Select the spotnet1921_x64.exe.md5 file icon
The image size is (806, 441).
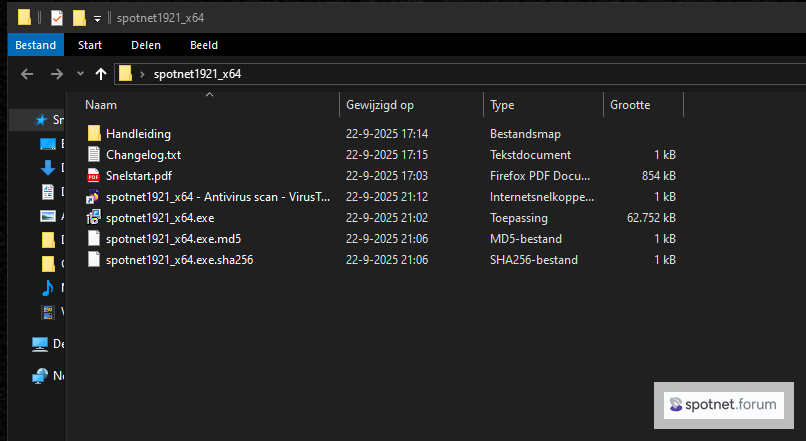pyautogui.click(x=94, y=238)
